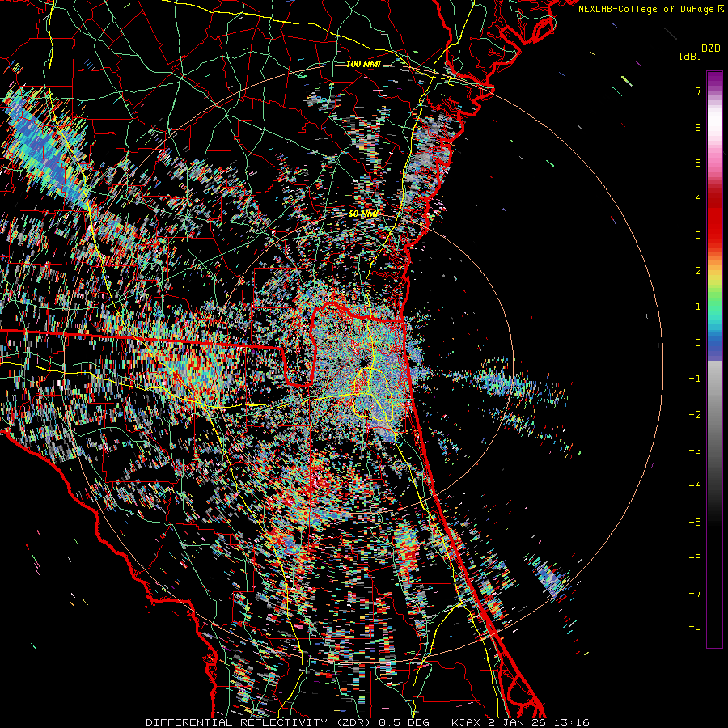Screen dimensions: 728x728
Task: Click the scale value -4
Action: tap(695, 486)
